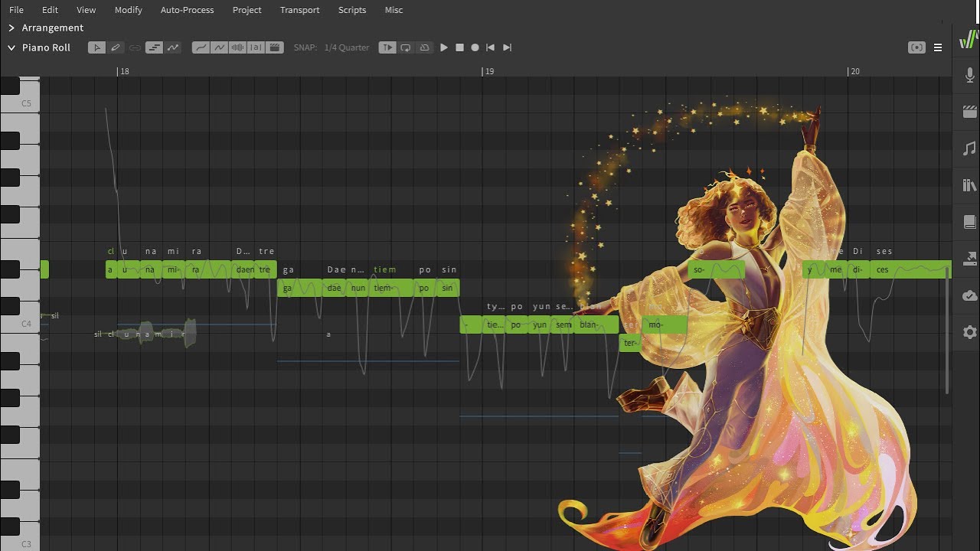980x551 pixels.
Task: Stop playback
Action: [x=459, y=47]
